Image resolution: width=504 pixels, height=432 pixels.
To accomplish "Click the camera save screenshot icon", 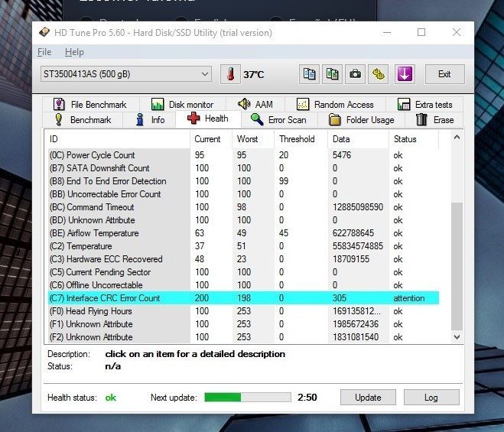I will [x=355, y=74].
